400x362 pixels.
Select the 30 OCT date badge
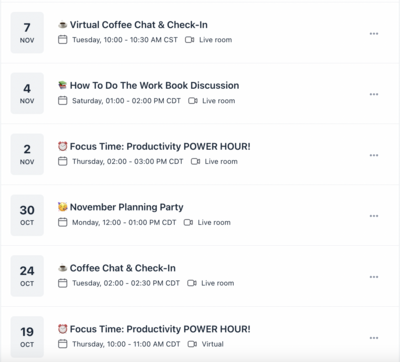27,215
